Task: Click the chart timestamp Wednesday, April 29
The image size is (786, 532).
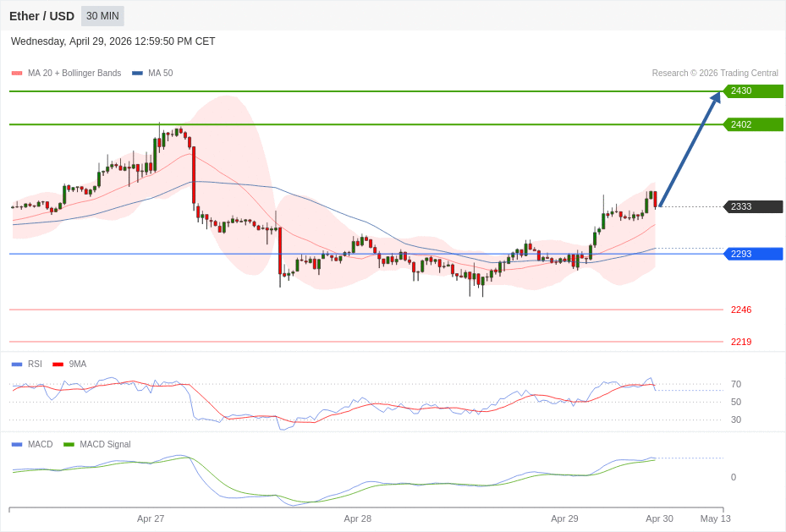Action: pos(113,41)
